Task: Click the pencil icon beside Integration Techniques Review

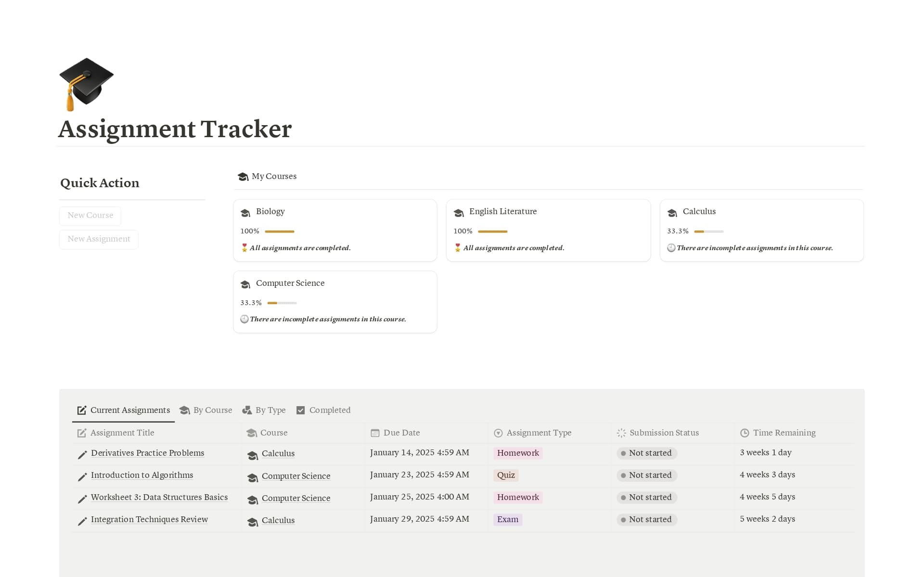Action: (82, 521)
